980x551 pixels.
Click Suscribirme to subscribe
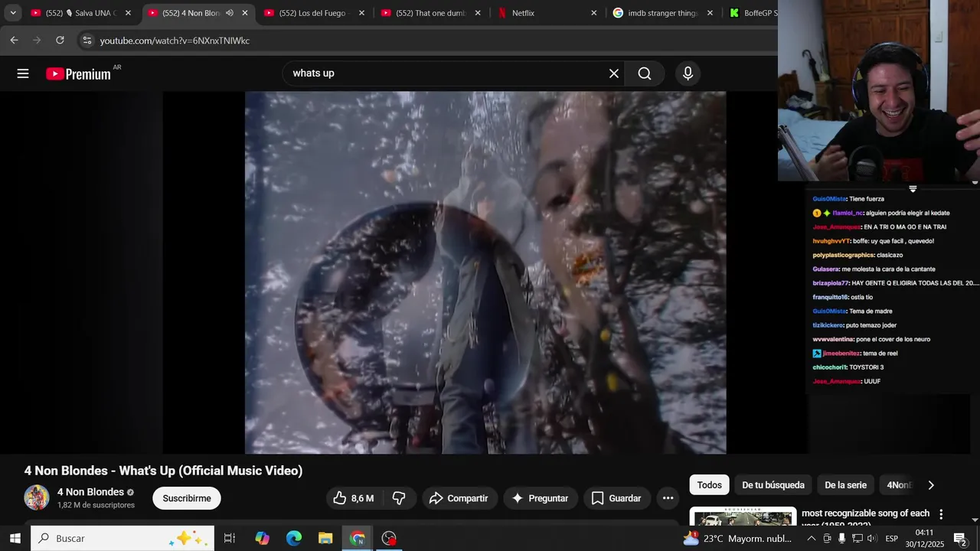(187, 498)
